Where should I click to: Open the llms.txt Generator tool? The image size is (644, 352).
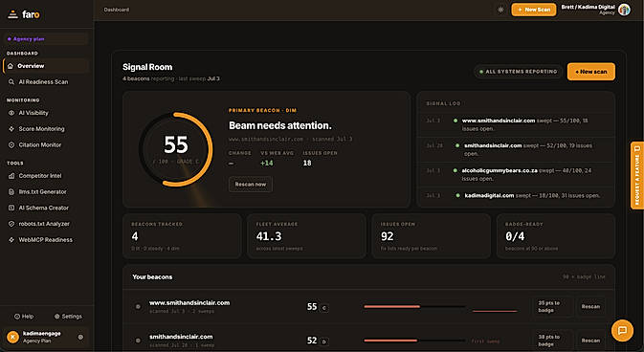[x=46, y=191]
